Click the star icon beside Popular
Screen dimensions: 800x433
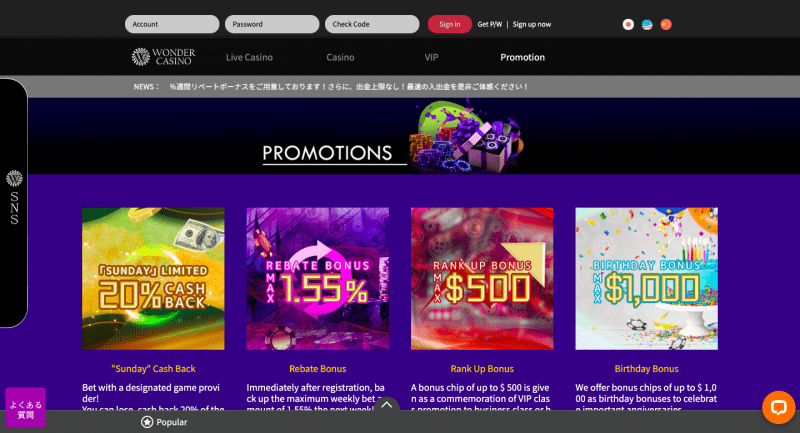tap(147, 422)
